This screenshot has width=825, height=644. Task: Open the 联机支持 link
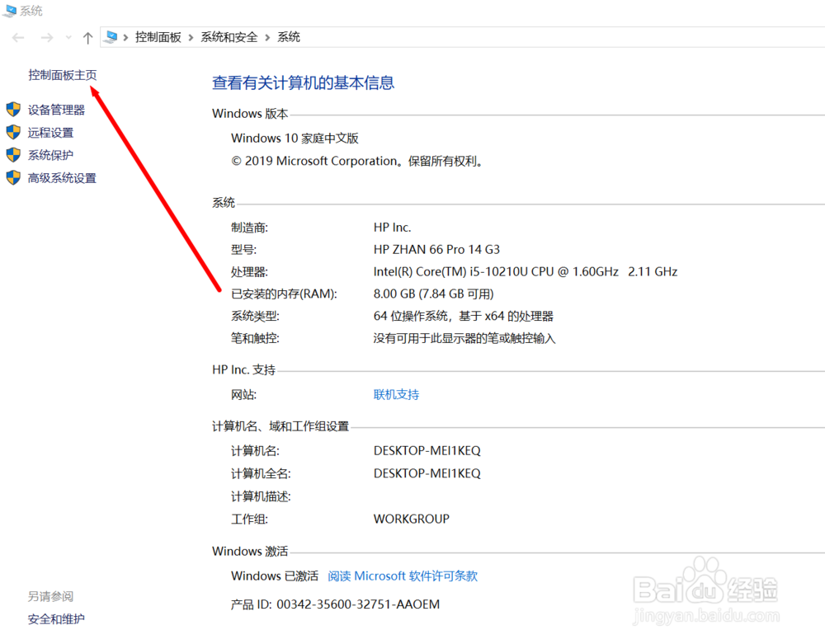point(396,394)
